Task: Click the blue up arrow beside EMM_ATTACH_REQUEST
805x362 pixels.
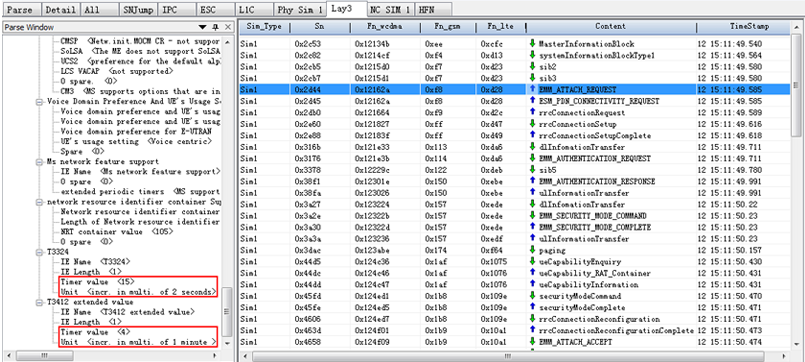Action: coord(532,89)
